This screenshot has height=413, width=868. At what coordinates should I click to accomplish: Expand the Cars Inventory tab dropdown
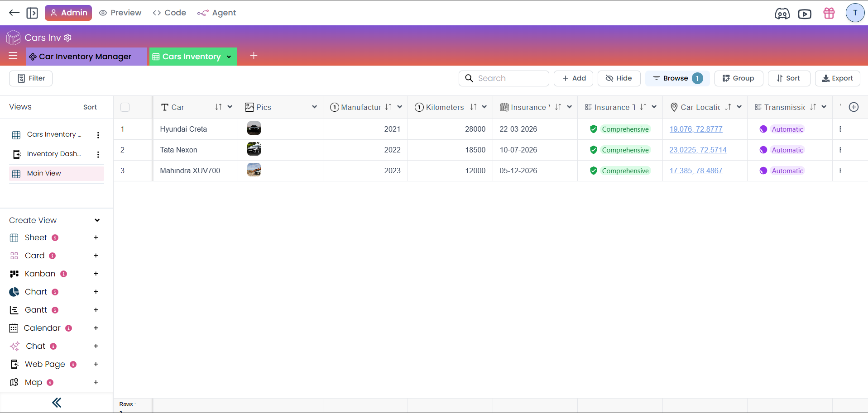tap(229, 57)
